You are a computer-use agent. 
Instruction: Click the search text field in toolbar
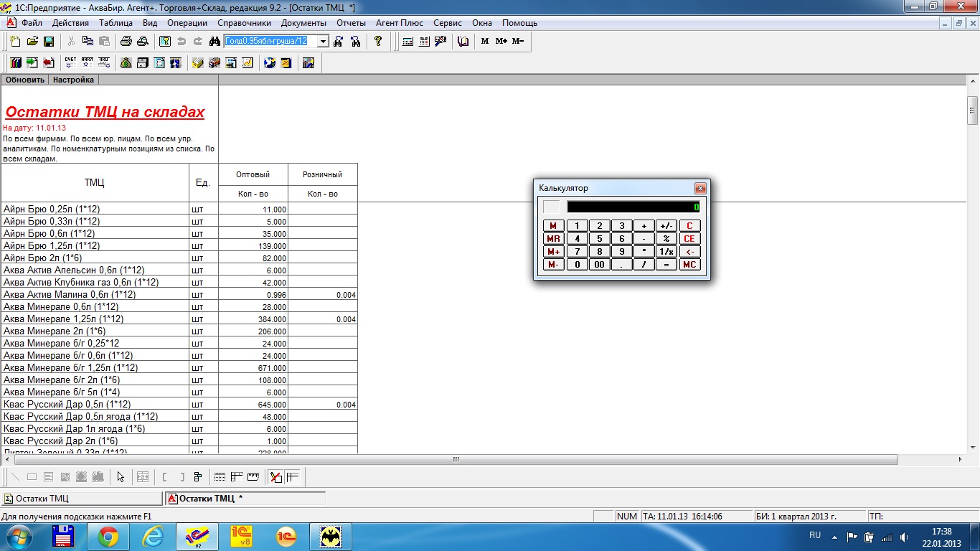coord(270,42)
